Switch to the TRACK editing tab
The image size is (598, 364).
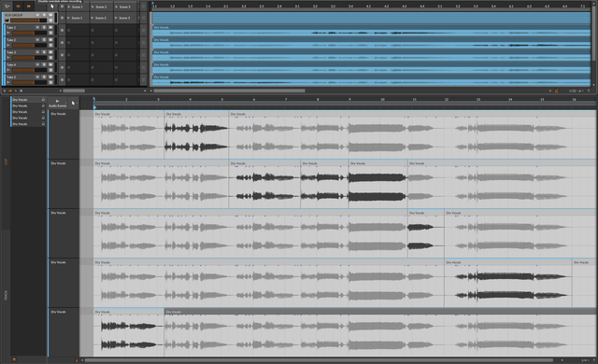click(6, 295)
